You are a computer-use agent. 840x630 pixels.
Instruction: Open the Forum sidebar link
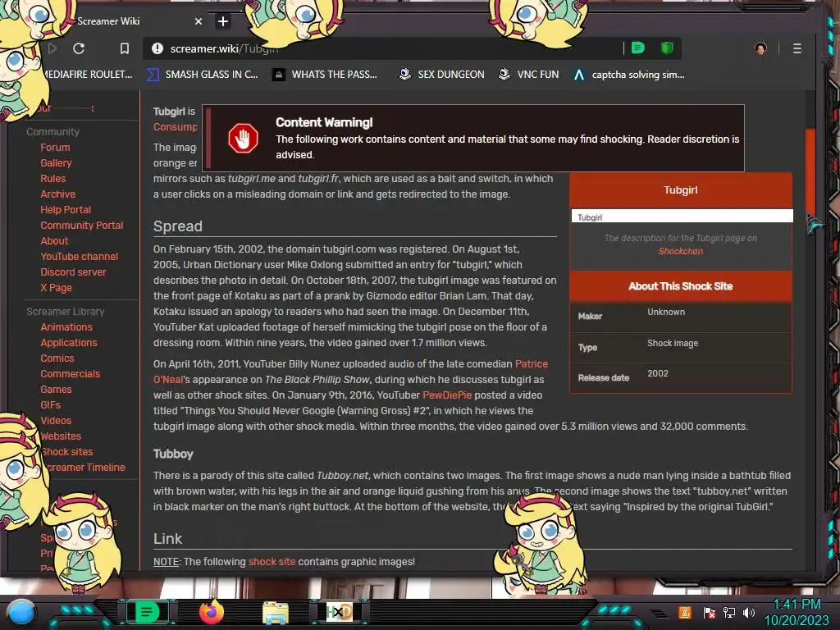(55, 148)
